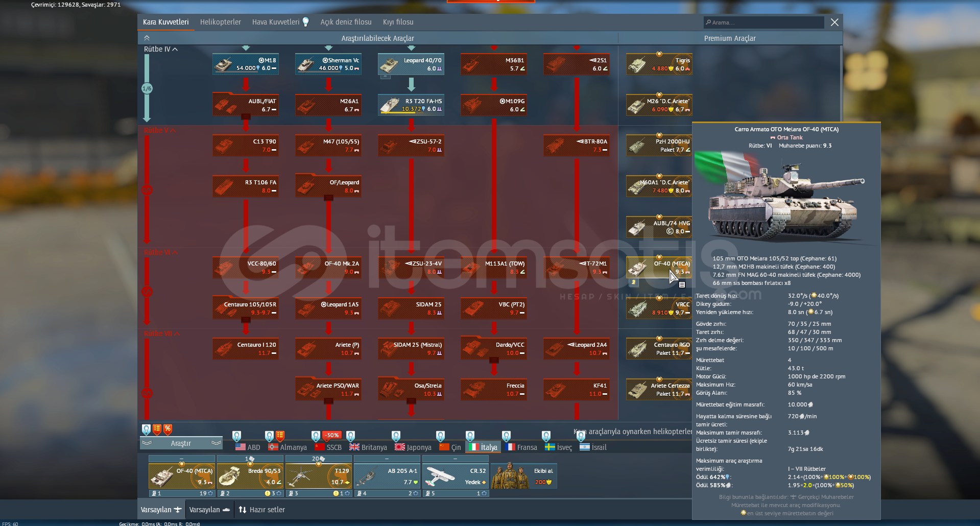Switch nation to İsrail
Screen dimensions: 980x526
tap(593, 447)
